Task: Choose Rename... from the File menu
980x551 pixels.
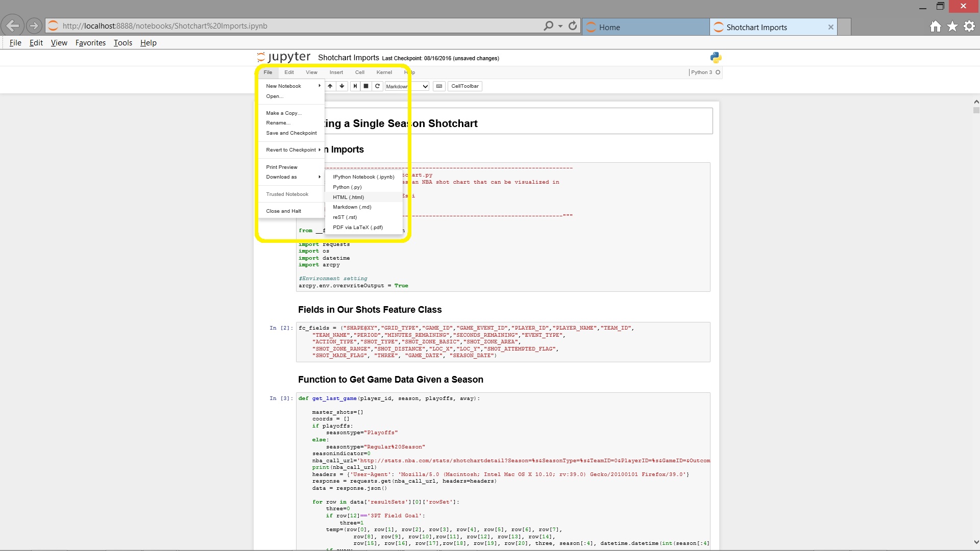Action: click(x=292, y=123)
